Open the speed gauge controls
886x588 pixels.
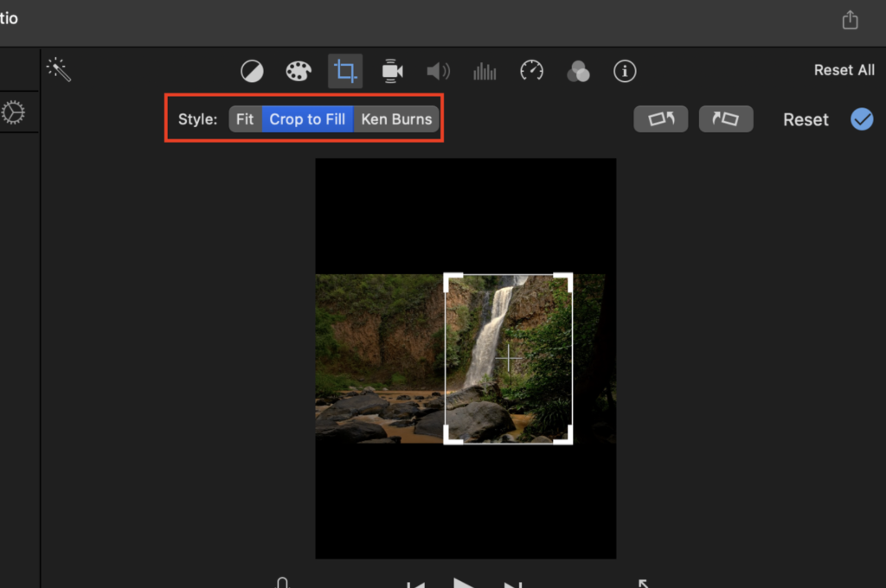tap(531, 71)
